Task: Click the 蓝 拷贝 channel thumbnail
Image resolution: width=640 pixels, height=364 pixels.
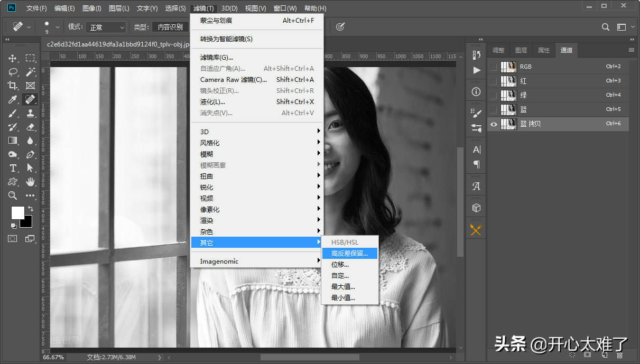Action: (x=509, y=124)
